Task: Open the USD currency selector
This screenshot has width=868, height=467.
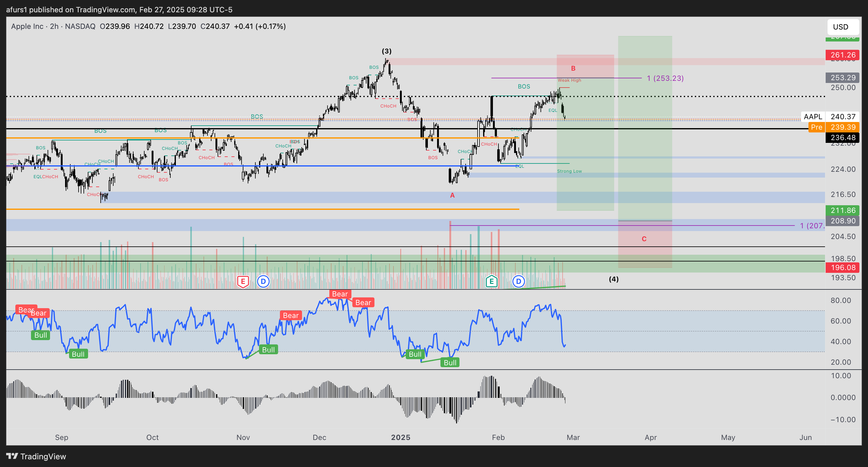Action: 843,27
